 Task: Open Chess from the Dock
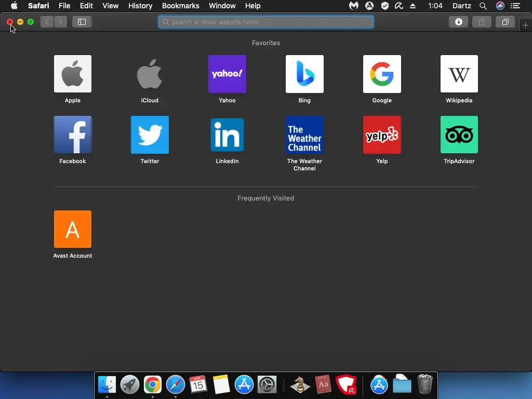pyautogui.click(x=300, y=385)
